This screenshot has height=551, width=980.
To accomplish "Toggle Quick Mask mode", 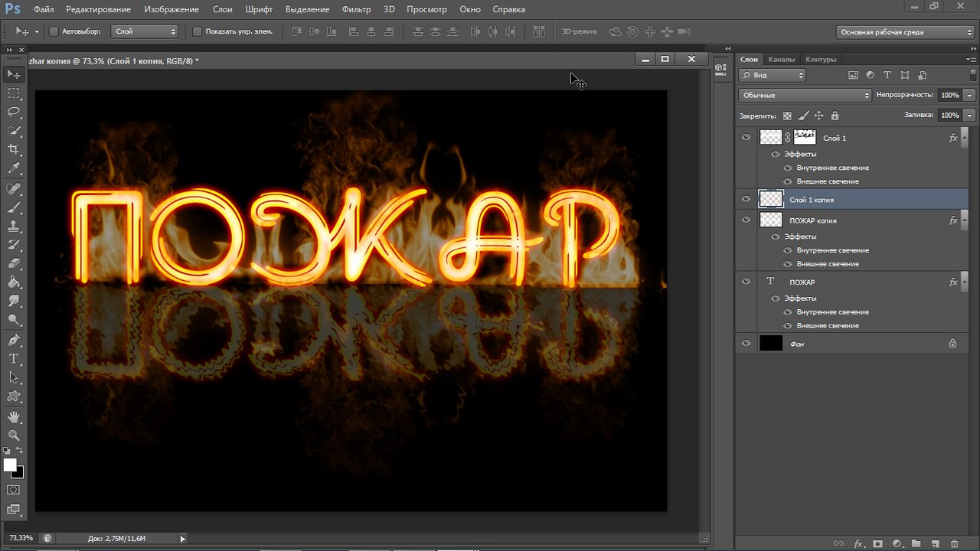I will pos(14,490).
